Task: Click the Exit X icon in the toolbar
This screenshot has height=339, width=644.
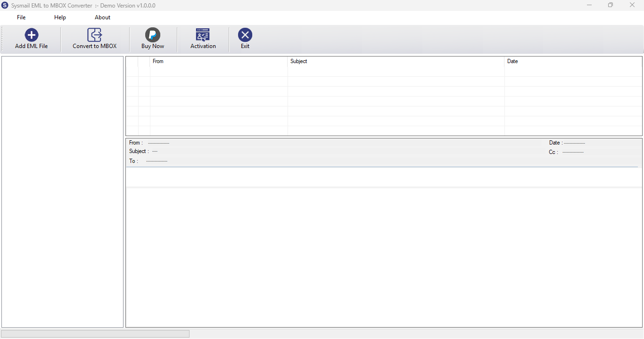Action: pos(245,35)
